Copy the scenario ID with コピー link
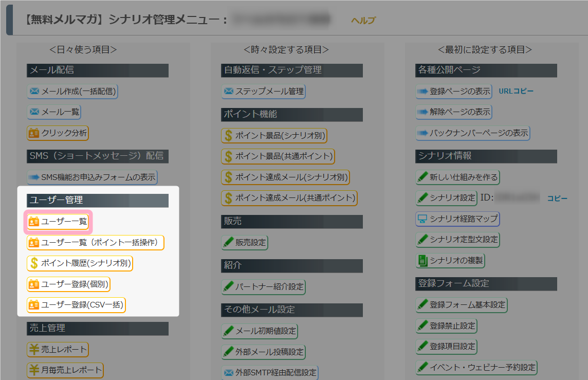This screenshot has height=380, width=588. pos(557,198)
